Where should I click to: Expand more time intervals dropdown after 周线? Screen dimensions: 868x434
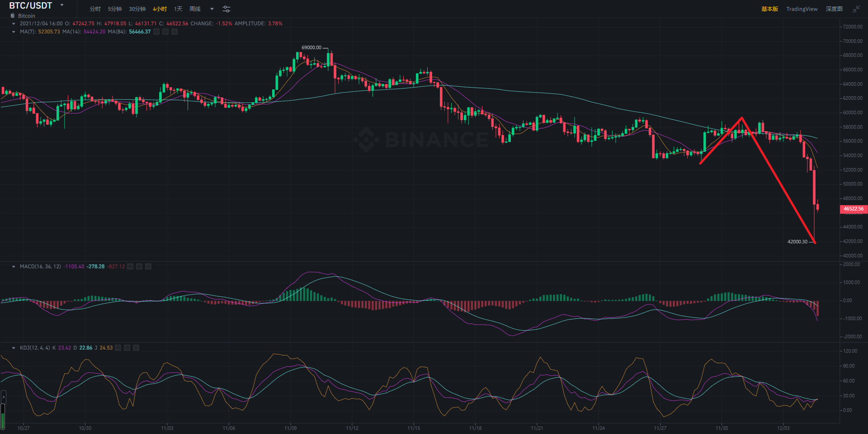[212, 9]
